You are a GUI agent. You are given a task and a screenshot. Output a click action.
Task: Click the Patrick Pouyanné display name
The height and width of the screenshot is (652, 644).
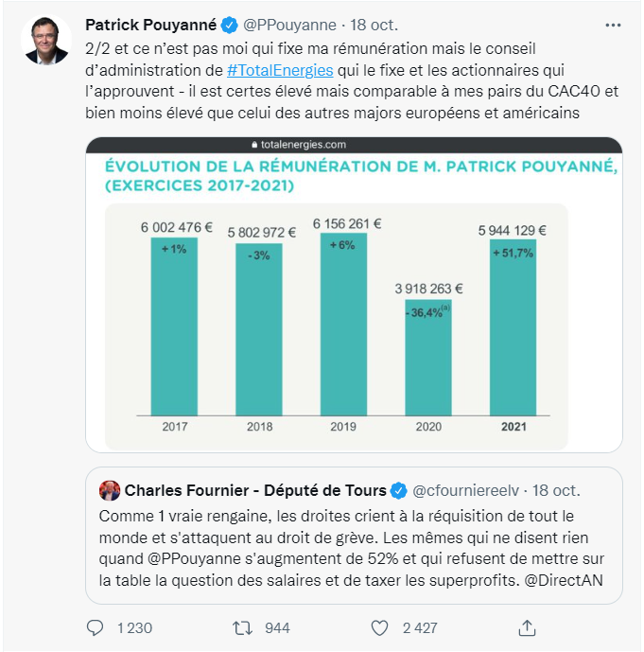(150, 26)
